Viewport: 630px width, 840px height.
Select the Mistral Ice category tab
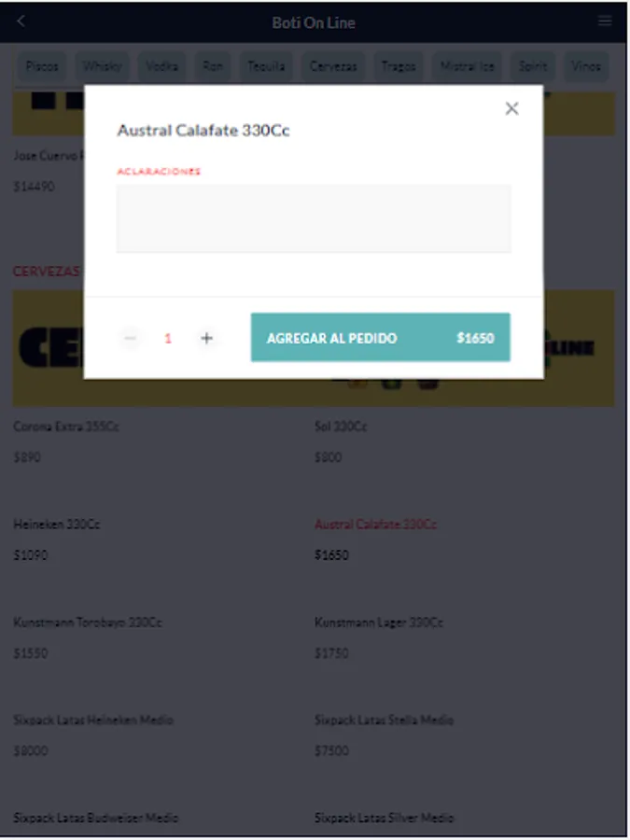(467, 66)
